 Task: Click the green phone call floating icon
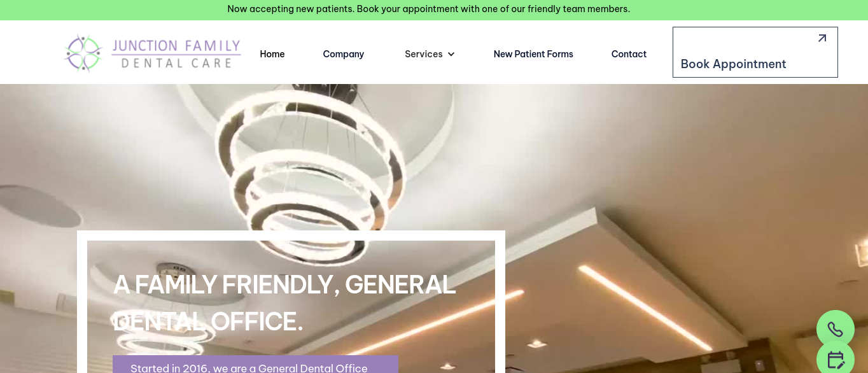(835, 329)
